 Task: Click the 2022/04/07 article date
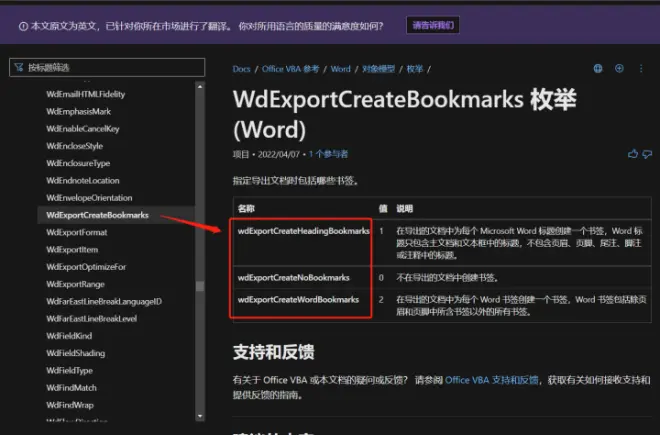coord(278,154)
